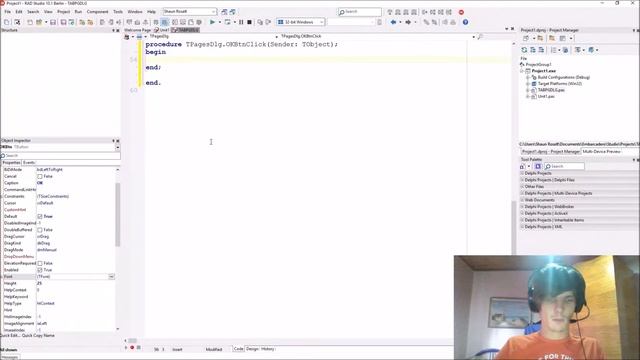Select Unit1.pas in Project Manager tree
Viewport: 640px width, 360px height.
point(546,97)
